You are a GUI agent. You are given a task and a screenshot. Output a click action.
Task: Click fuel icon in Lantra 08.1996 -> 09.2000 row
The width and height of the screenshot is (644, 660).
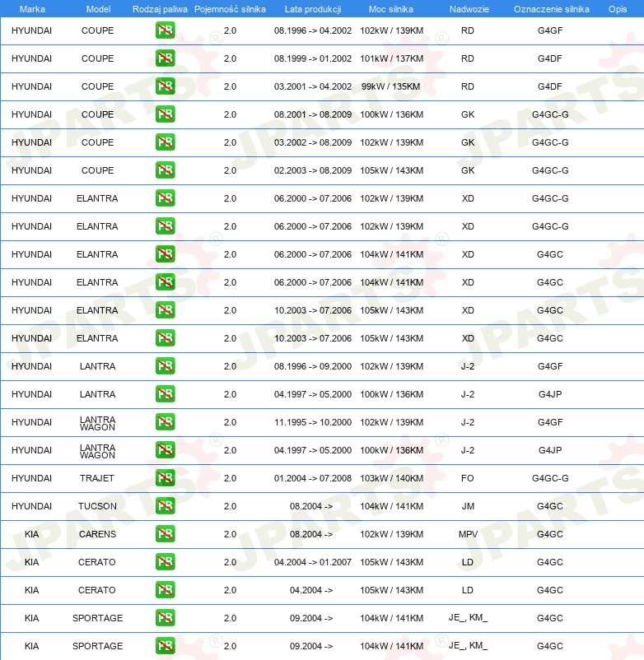(165, 365)
